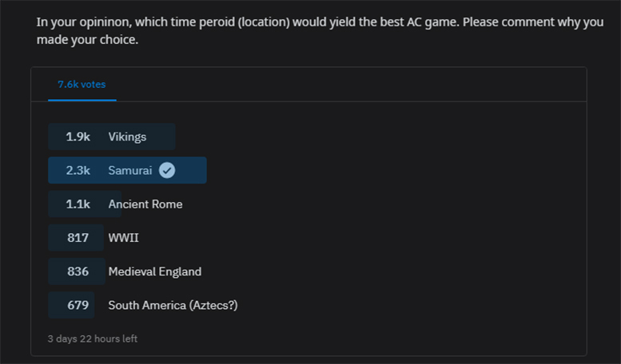Pick the Medieval England option label

click(155, 271)
